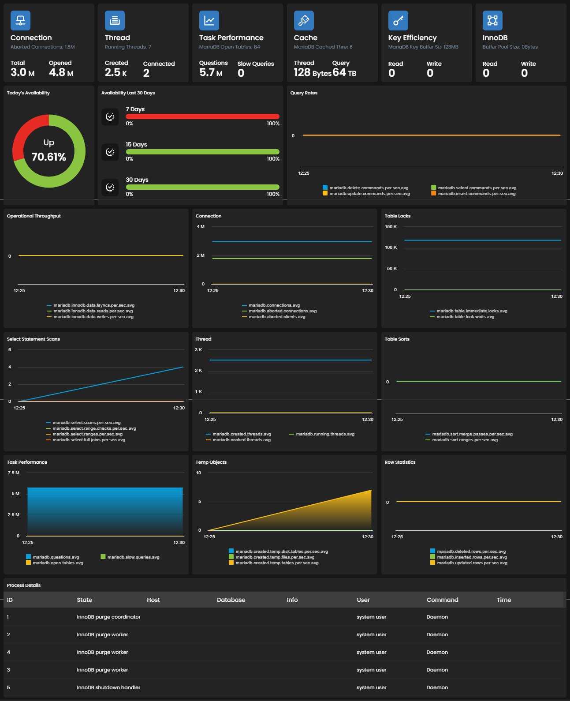570x728 pixels.
Task: Click the InnoDB grid icon
Action: click(x=492, y=20)
